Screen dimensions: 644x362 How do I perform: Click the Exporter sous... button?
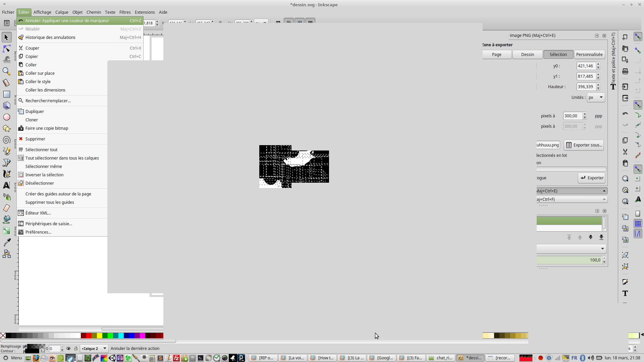point(584,145)
